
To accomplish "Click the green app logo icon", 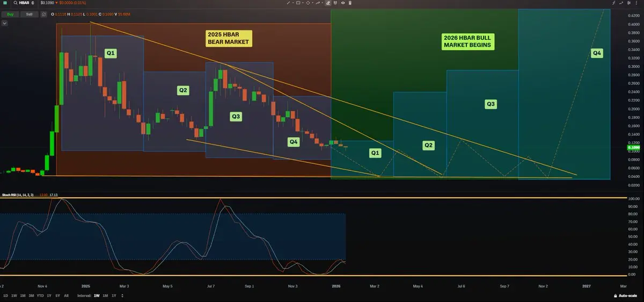I will coord(5,3).
